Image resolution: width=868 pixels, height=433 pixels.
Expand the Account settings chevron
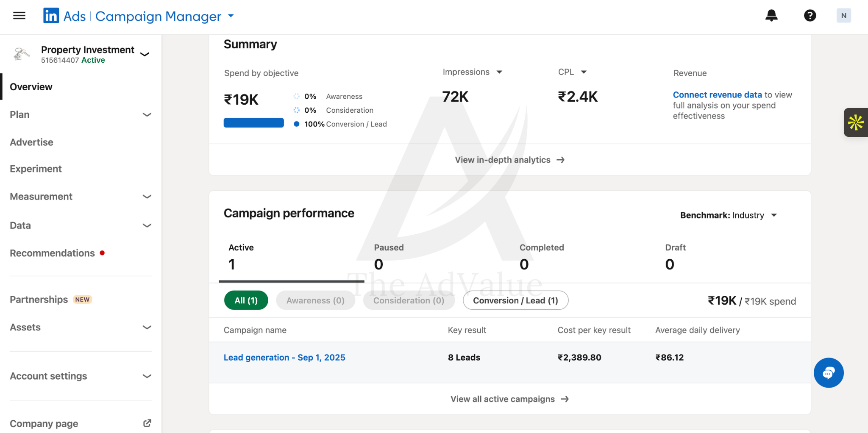pos(147,376)
